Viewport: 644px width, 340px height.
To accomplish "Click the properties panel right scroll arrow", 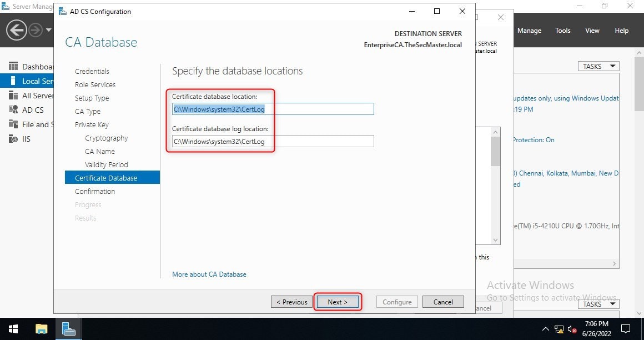I will pos(615,263).
